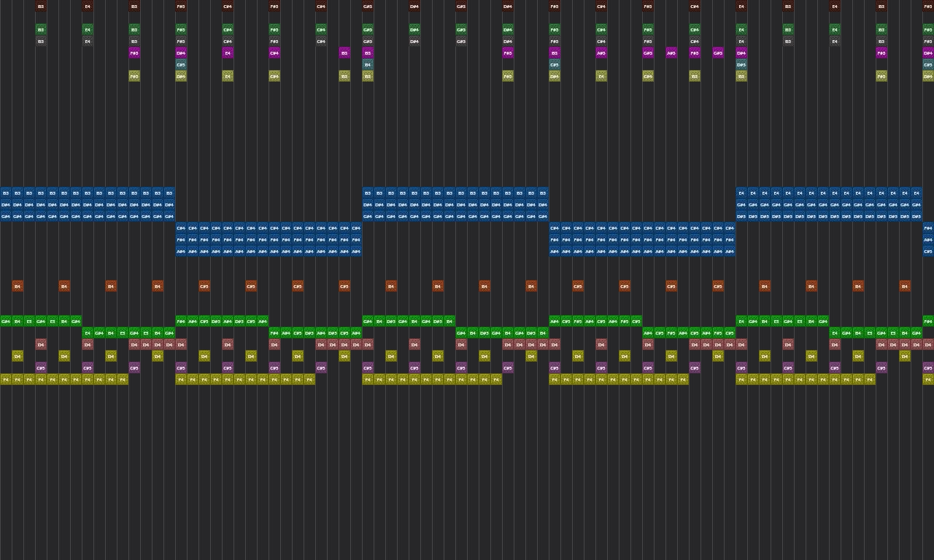The image size is (934, 560).
Task: Select the first bright green G#4 note
Action: (6, 321)
